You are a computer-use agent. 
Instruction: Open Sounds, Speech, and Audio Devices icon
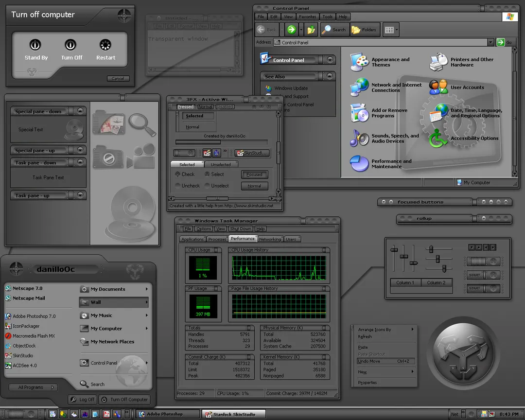click(359, 139)
